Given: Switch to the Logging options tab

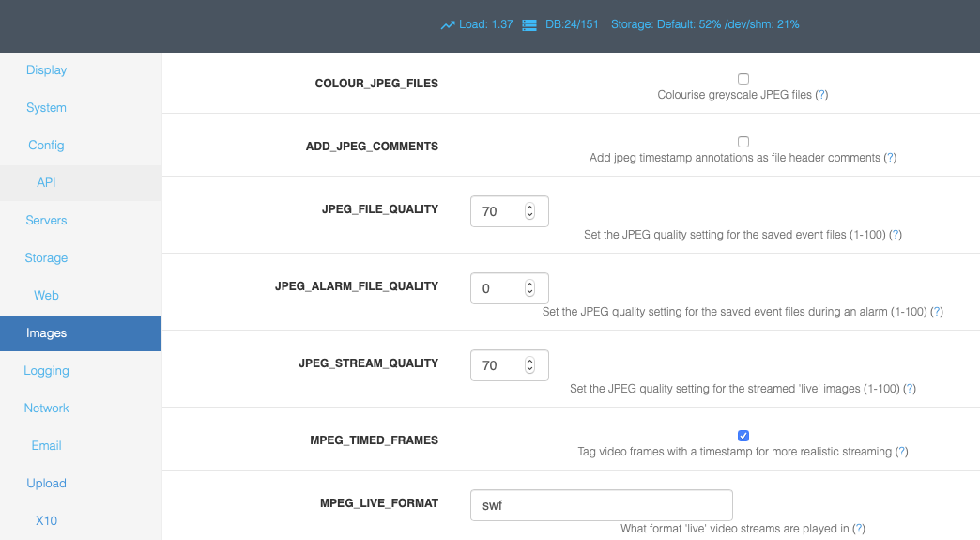Looking at the screenshot, I should point(46,371).
